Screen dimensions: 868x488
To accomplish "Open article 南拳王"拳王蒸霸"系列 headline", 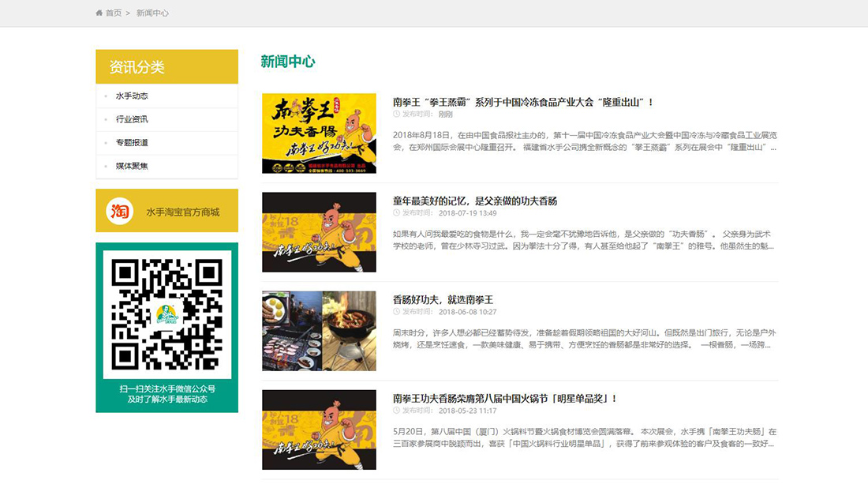I will (x=523, y=102).
